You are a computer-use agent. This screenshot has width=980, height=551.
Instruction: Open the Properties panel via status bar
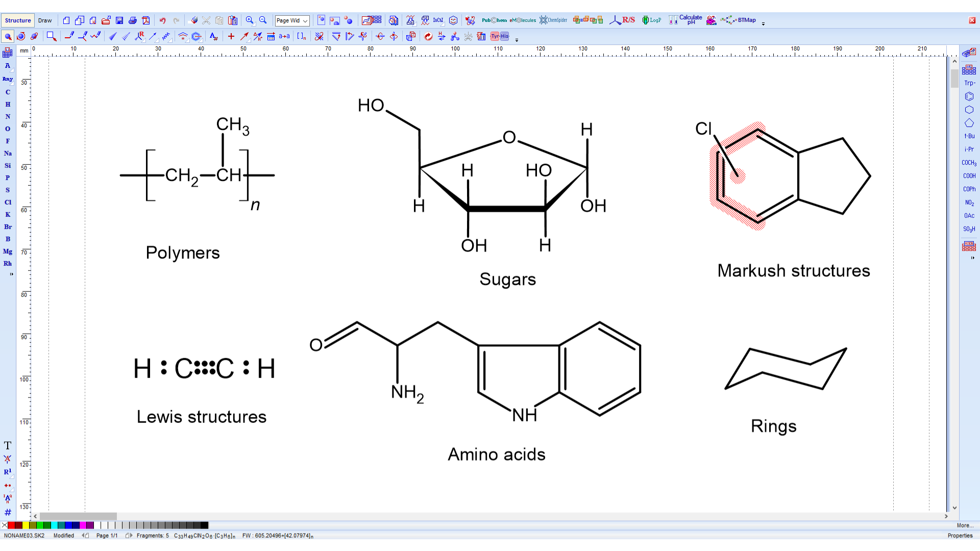pos(961,536)
